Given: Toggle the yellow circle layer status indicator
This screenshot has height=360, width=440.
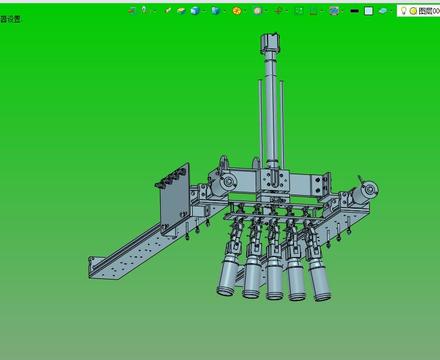Looking at the screenshot, I should 413,11.
